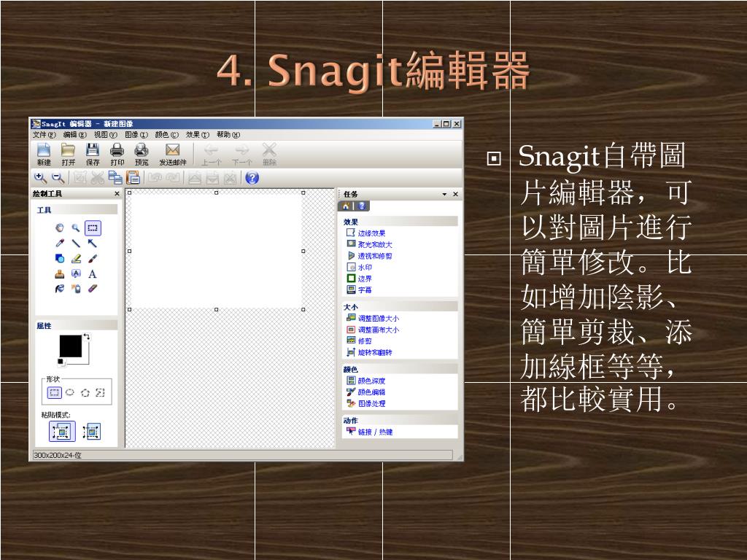Click the 300x200x24-位 status bar text
Image resolution: width=747 pixels, height=560 pixels.
tap(58, 455)
